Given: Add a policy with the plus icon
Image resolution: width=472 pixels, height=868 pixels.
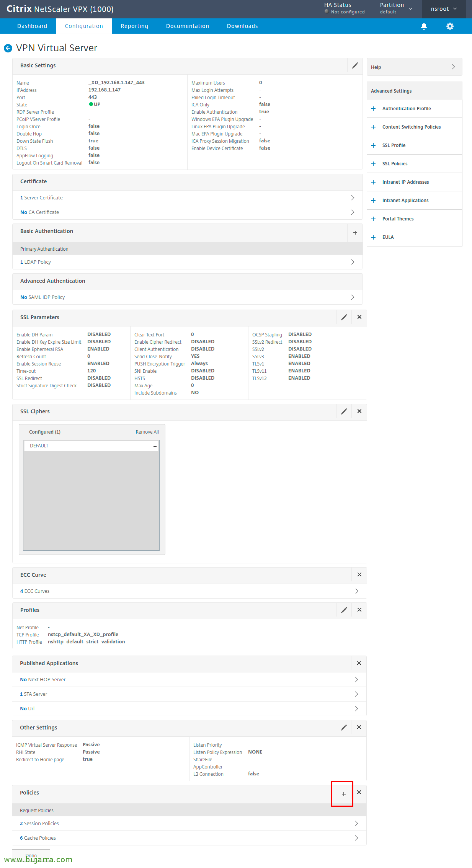Looking at the screenshot, I should coord(344,794).
